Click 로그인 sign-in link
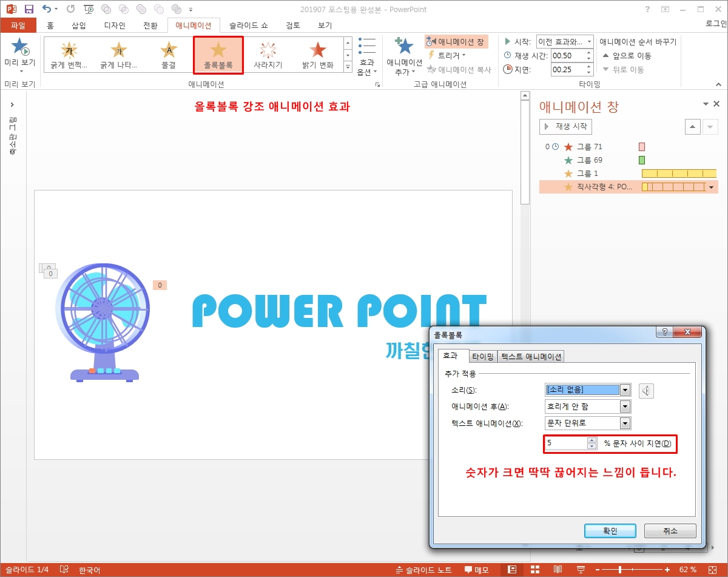 point(716,24)
